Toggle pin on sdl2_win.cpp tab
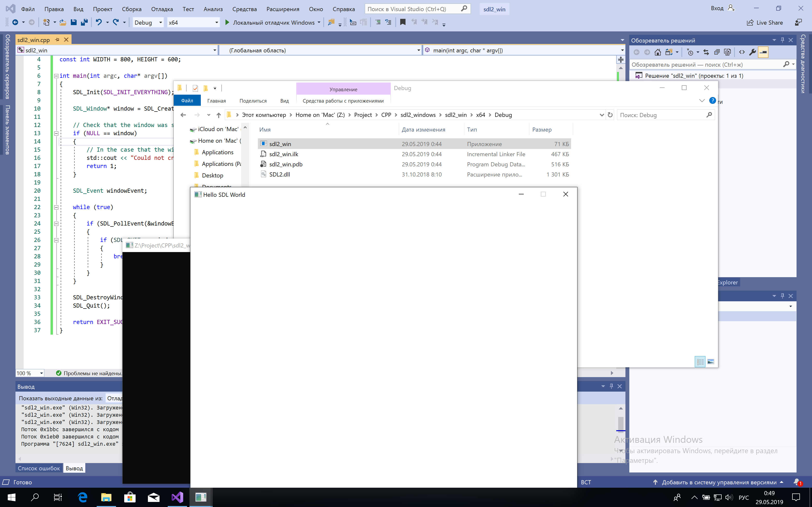This screenshot has width=812, height=507. tap(57, 40)
